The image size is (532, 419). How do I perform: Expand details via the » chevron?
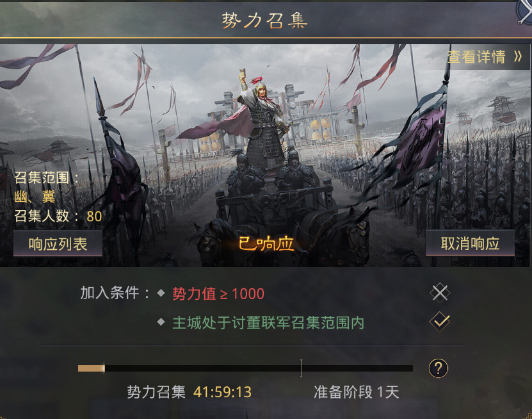pos(518,56)
